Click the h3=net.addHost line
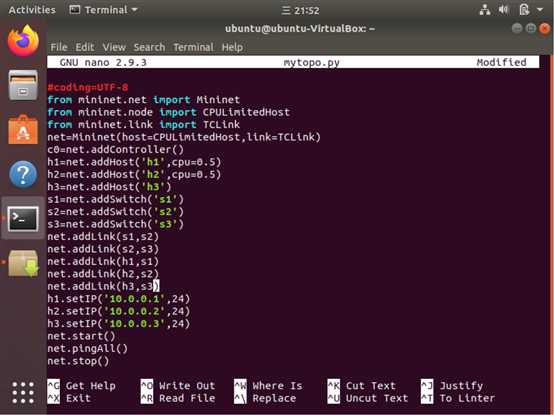The height and width of the screenshot is (415, 554). [109, 187]
